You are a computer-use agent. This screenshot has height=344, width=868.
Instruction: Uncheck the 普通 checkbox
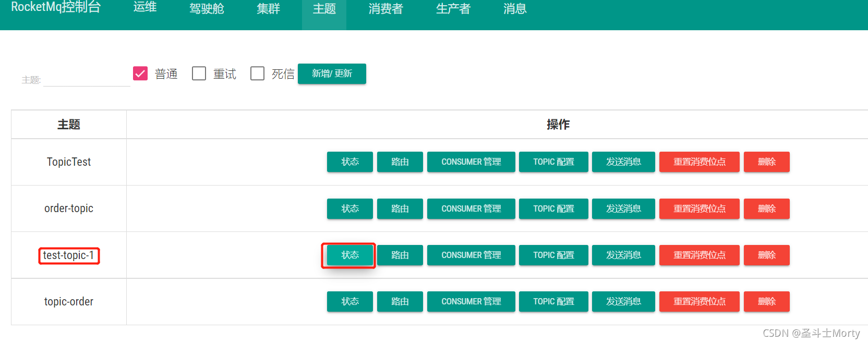pos(140,73)
